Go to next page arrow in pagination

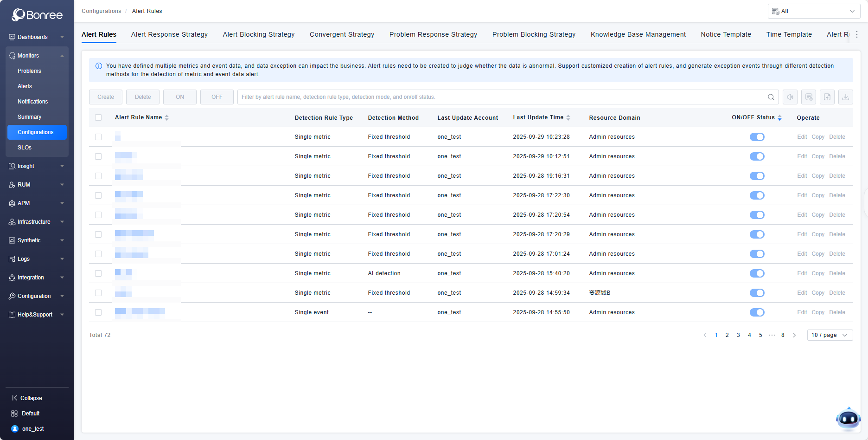(x=794, y=335)
